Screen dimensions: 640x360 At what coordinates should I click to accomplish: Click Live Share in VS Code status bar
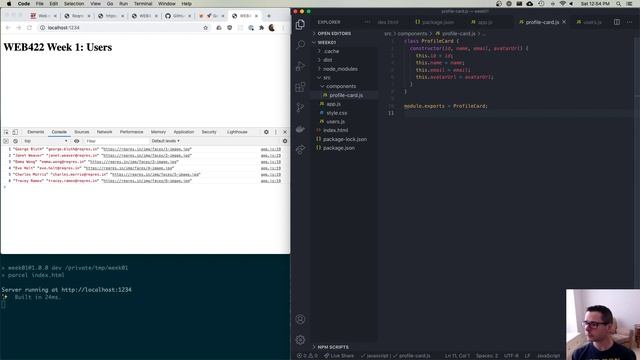pyautogui.click(x=339, y=356)
